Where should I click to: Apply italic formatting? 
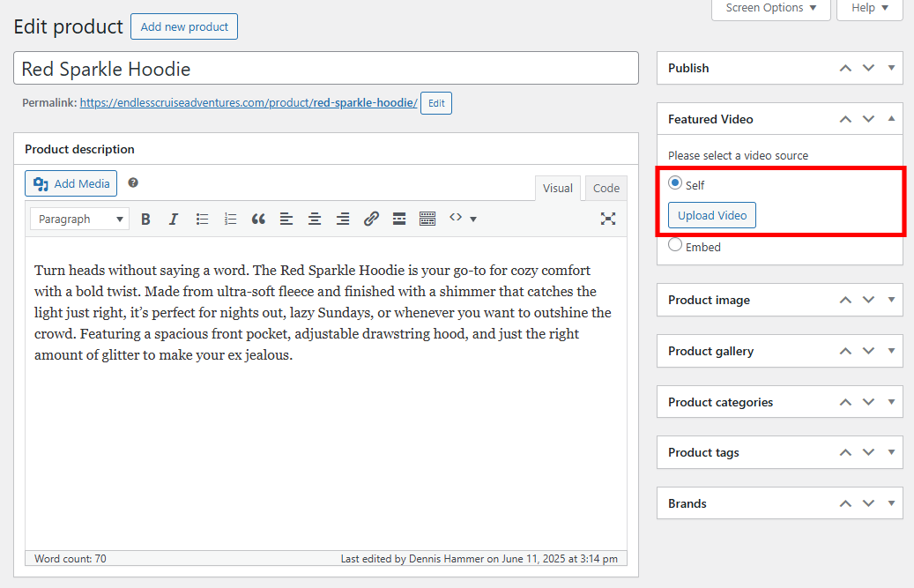pyautogui.click(x=174, y=218)
